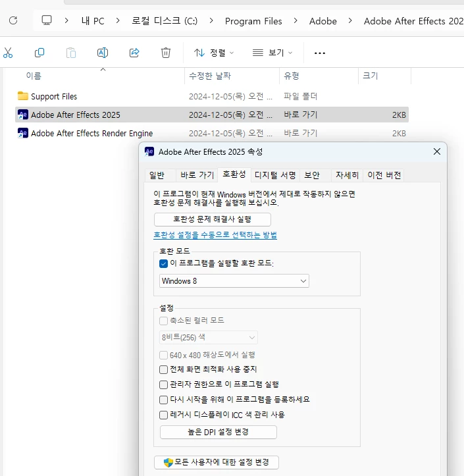Click the Delete trash can icon

pyautogui.click(x=166, y=53)
